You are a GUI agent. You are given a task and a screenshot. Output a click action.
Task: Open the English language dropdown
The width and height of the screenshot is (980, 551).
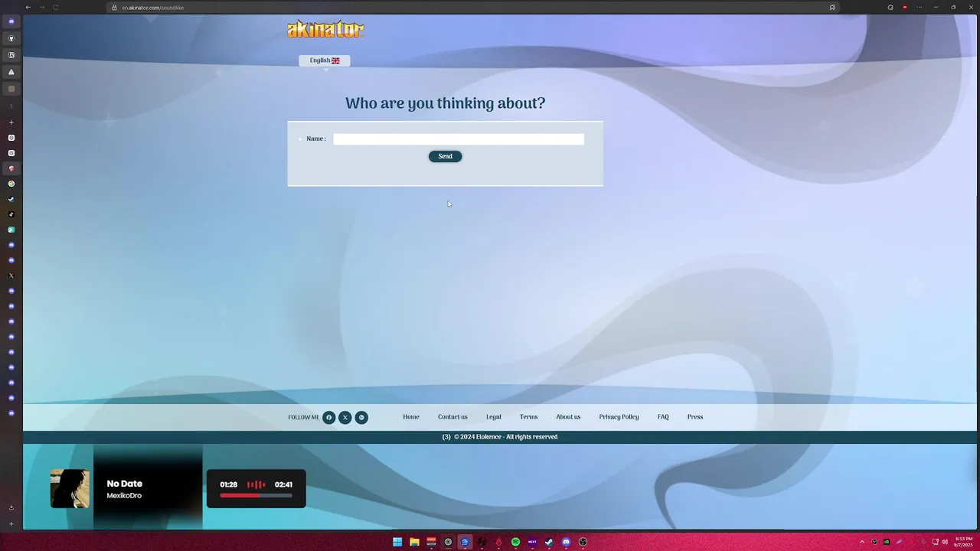(325, 60)
